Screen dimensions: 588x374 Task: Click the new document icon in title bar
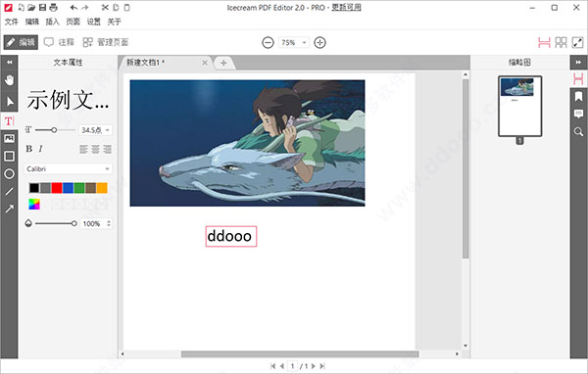21,7
